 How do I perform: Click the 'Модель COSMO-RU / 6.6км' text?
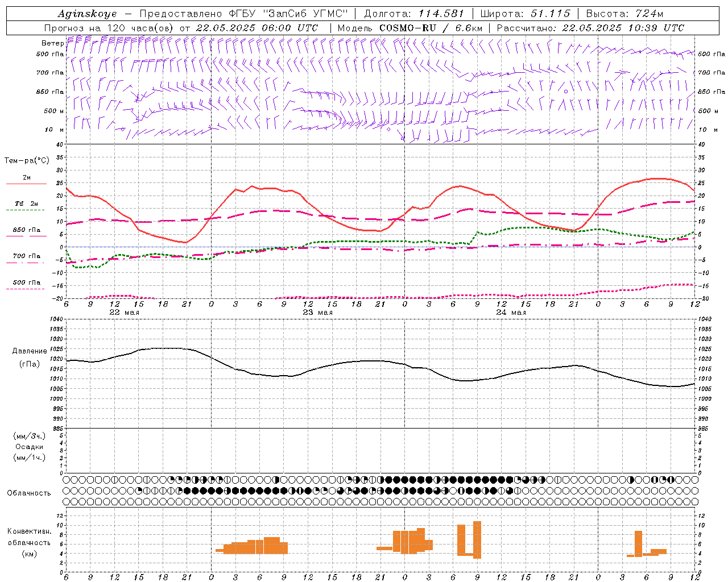[409, 28]
